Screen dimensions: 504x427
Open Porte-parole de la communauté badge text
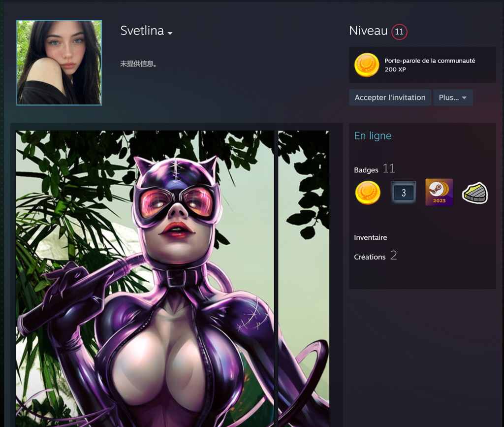coord(430,61)
